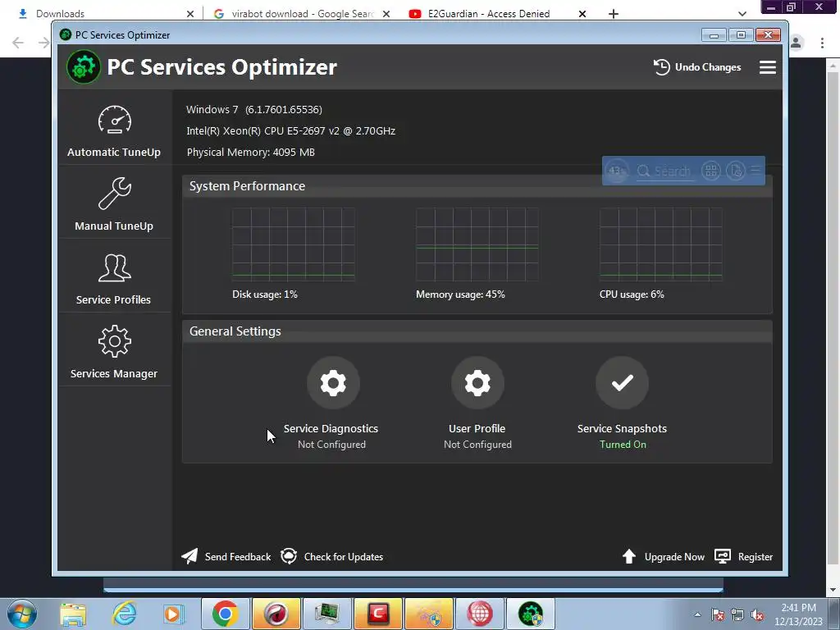Screen dimensions: 840x630
Task: Click the floating widget grid icon
Action: (711, 171)
